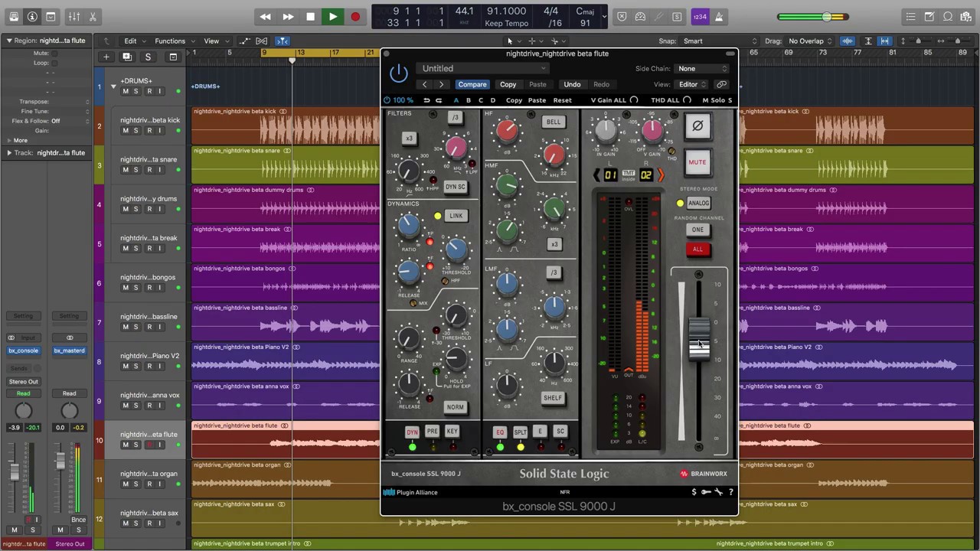
Task: Switch to the next TMT channel arrow
Action: click(661, 175)
